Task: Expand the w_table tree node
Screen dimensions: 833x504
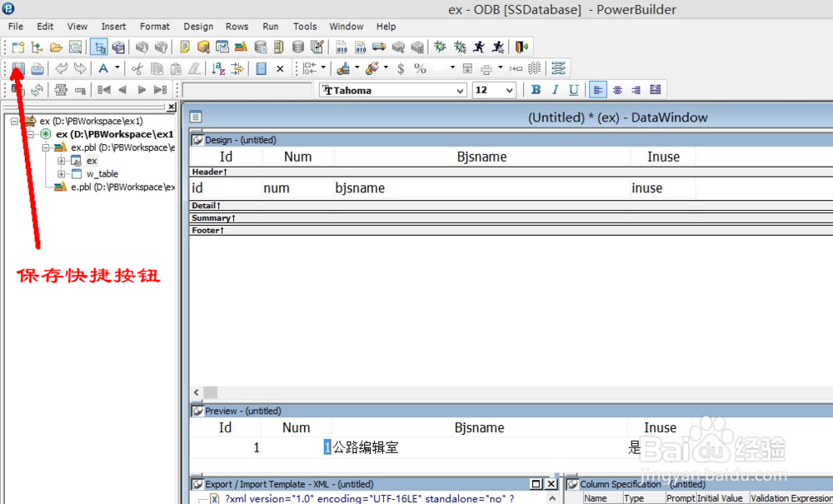Action: (x=61, y=173)
